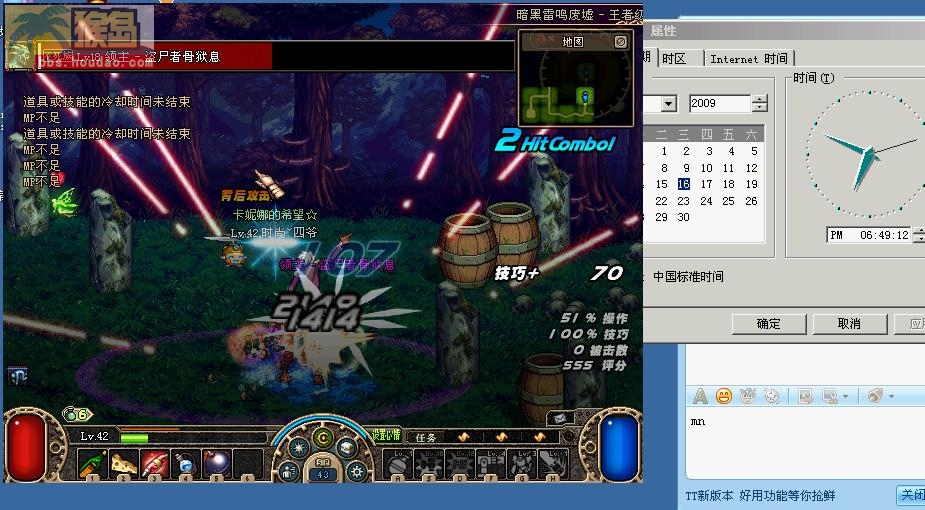
Task: Open the magic emoticon face icon
Action: 748,396
